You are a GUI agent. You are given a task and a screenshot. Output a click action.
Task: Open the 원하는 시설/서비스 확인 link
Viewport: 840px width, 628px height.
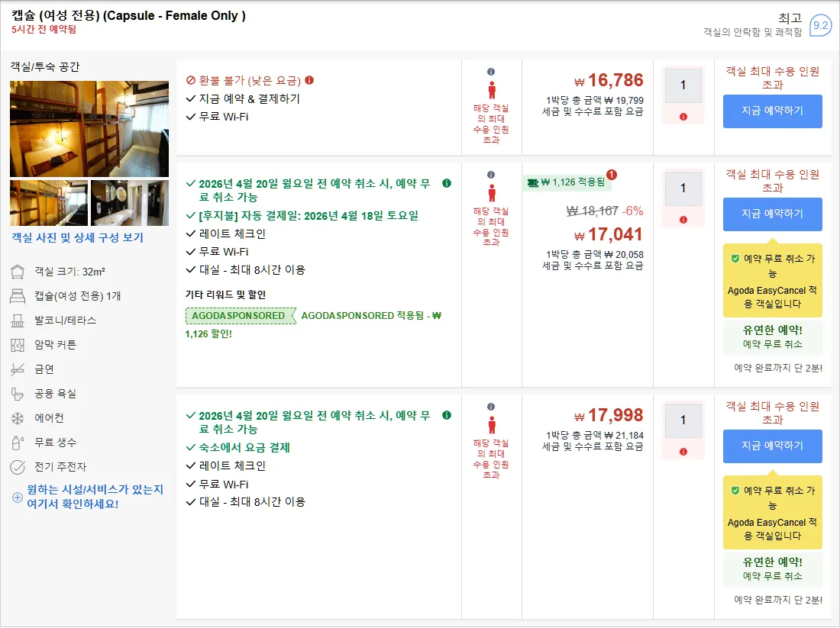95,497
